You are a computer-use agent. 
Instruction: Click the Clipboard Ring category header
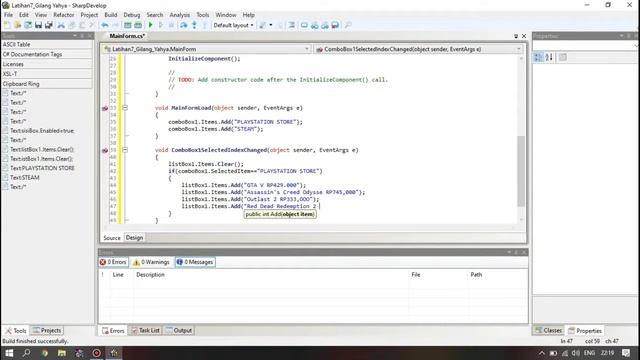[x=47, y=84]
